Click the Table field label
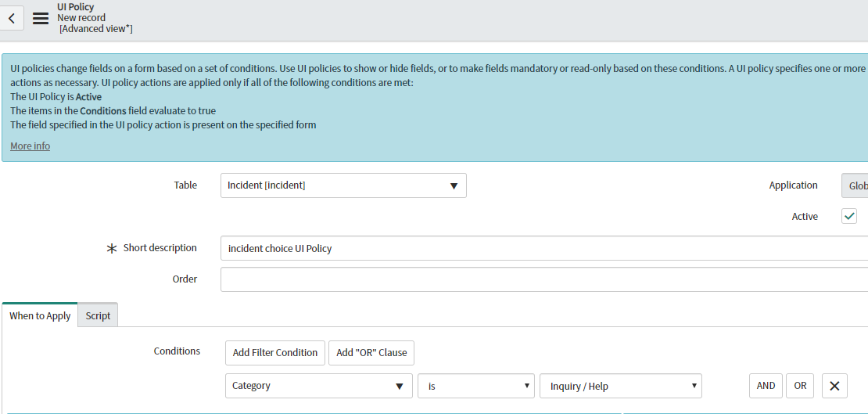868x414 pixels. point(185,185)
